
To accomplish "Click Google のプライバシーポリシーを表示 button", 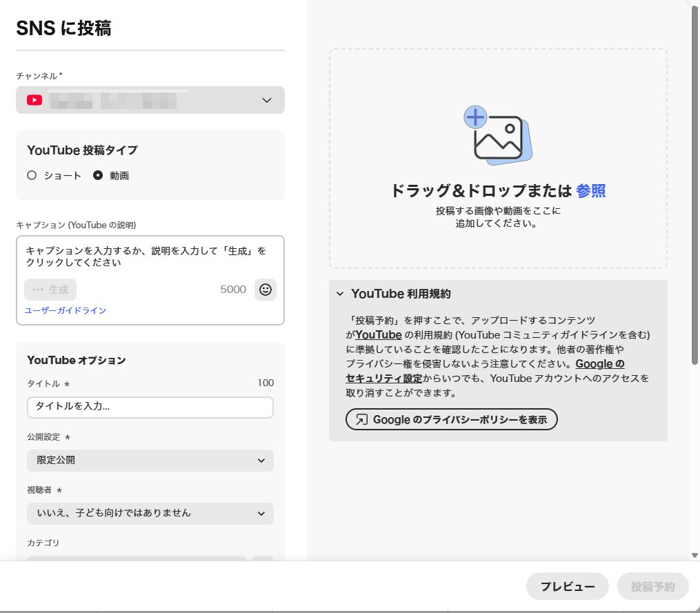I will pos(451,420).
